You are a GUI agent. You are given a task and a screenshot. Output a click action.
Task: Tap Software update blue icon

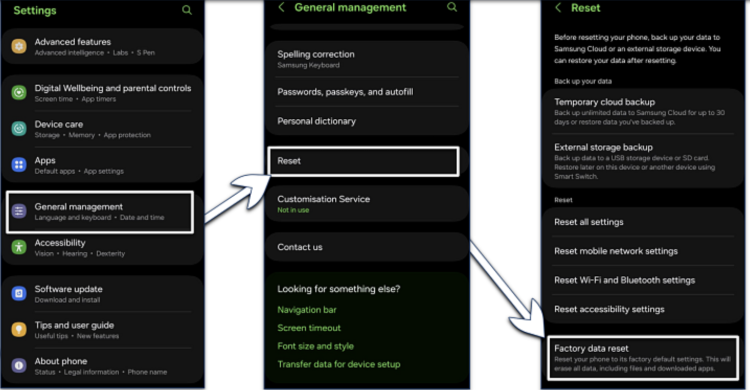(19, 293)
